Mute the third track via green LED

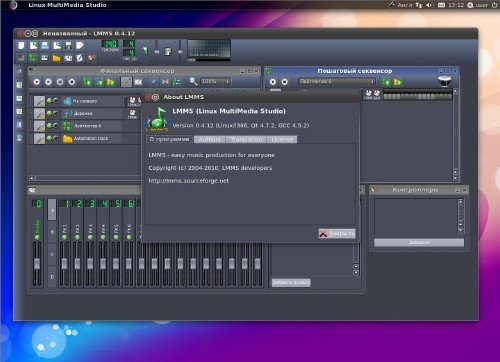pos(49,125)
